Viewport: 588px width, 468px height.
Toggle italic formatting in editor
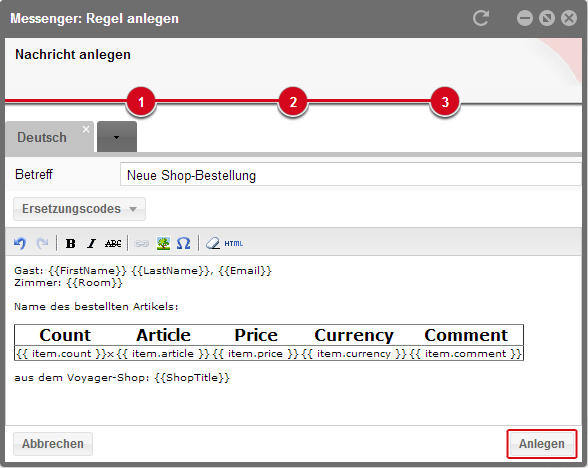click(92, 244)
